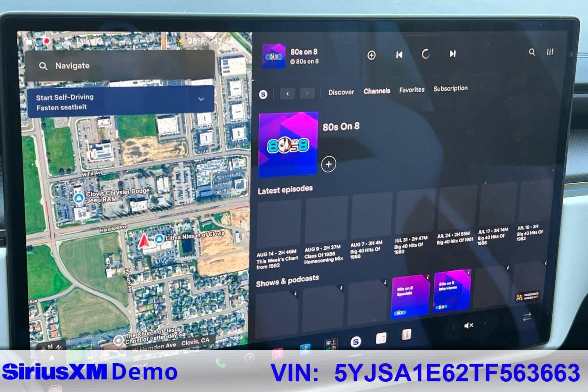
Task: Unmute audio with speaker icon
Action: coord(469,325)
